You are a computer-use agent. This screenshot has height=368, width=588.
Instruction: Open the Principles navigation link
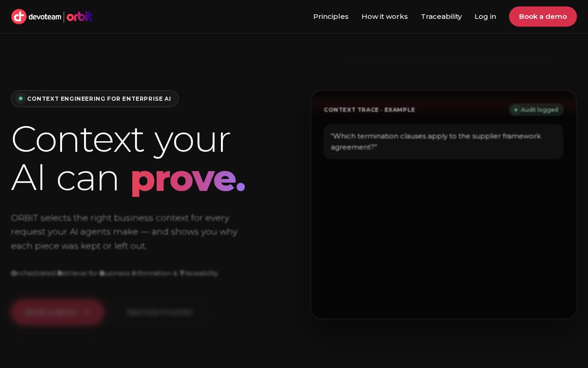pyautogui.click(x=331, y=17)
